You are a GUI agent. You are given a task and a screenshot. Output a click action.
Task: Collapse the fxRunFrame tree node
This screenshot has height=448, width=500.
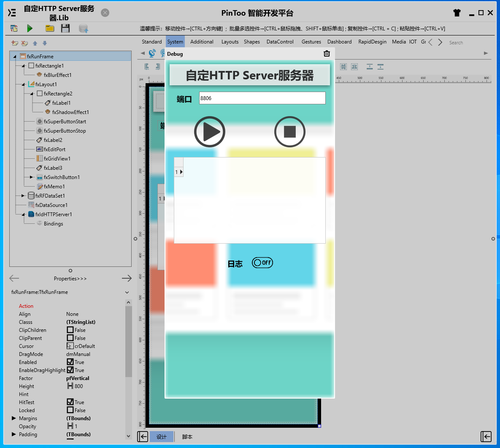[x=15, y=57]
